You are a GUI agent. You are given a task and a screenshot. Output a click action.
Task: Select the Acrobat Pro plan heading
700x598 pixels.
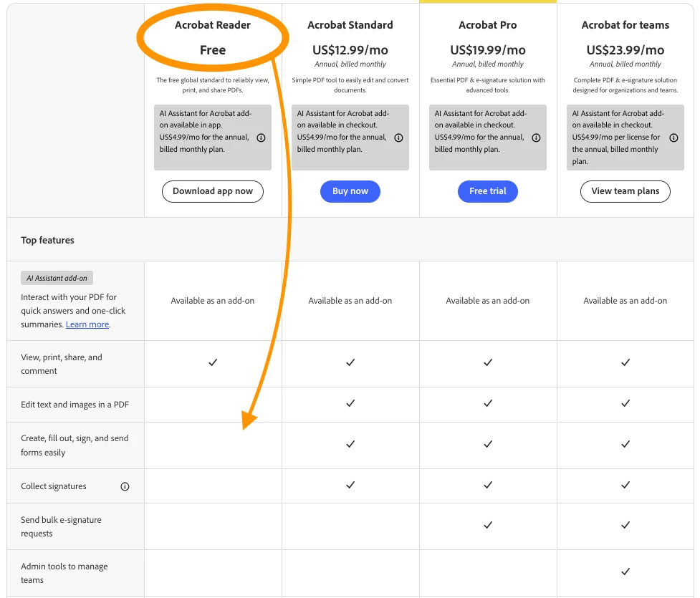click(x=487, y=25)
